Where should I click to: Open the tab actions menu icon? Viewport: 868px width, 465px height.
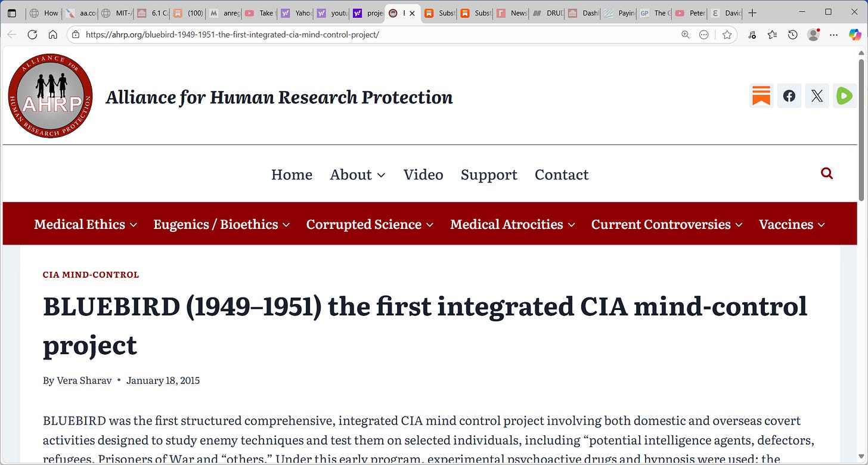[x=12, y=13]
